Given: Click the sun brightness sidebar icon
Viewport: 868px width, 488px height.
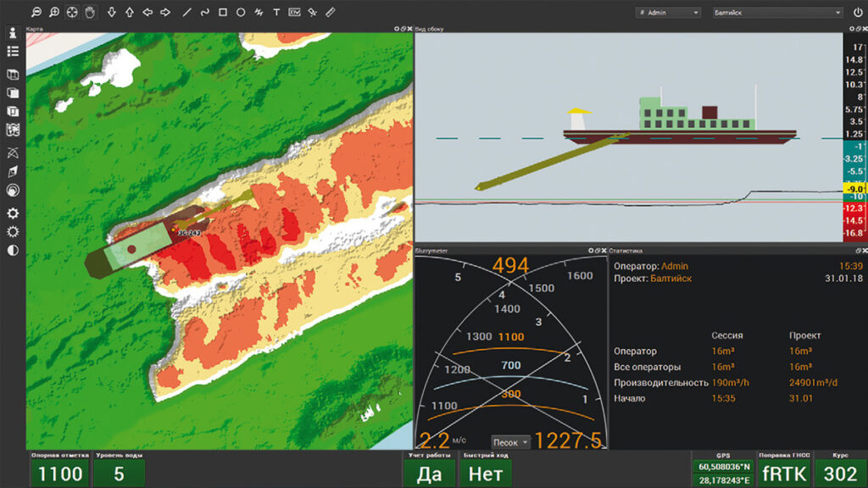Looking at the screenshot, I should [x=13, y=232].
